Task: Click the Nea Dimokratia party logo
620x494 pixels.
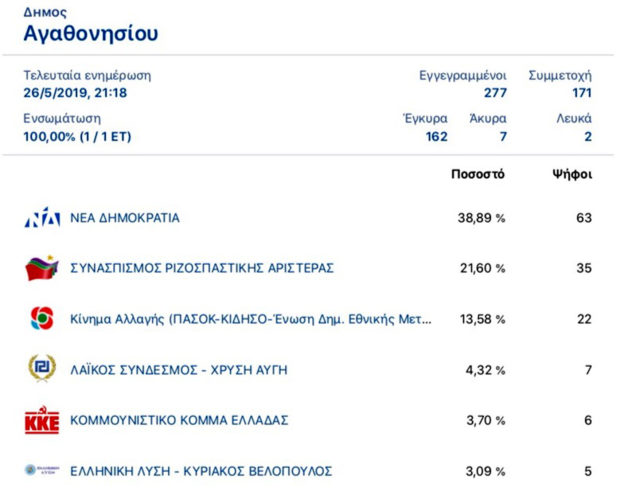Action: [x=42, y=217]
